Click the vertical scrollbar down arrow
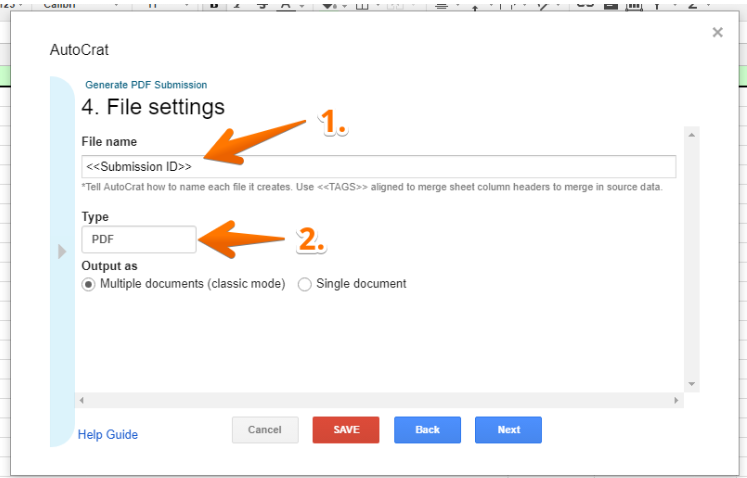 (x=691, y=384)
